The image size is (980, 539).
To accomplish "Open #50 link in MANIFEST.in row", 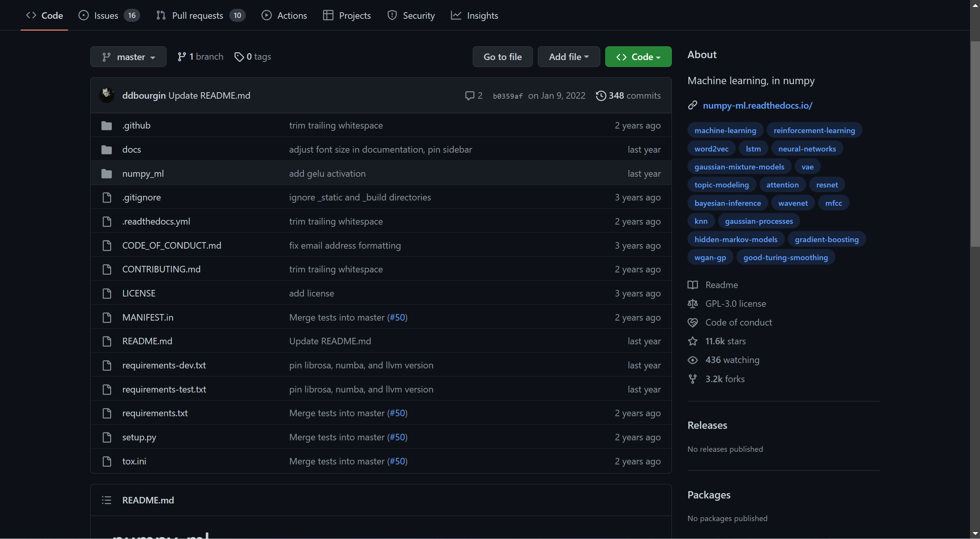I will pos(397,318).
